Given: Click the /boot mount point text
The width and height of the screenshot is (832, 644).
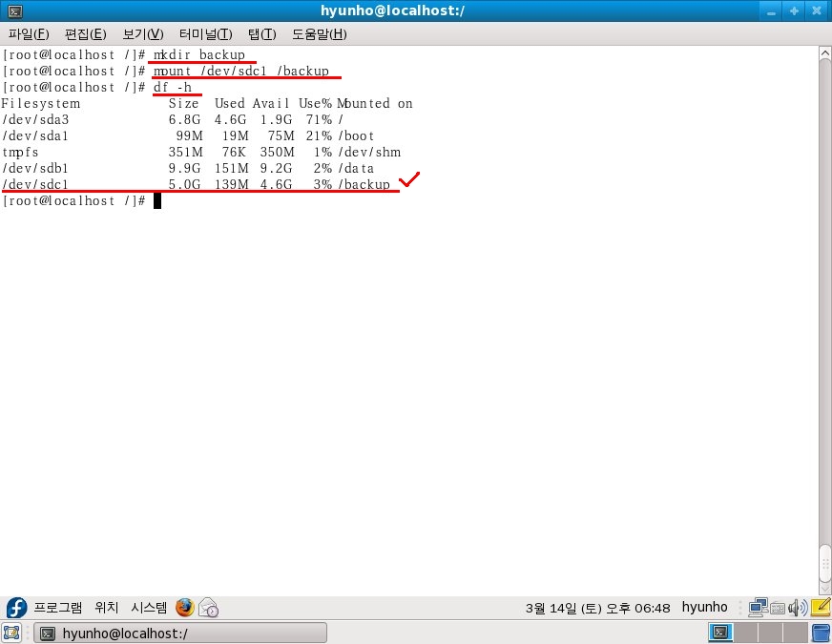Looking at the screenshot, I should [x=357, y=135].
